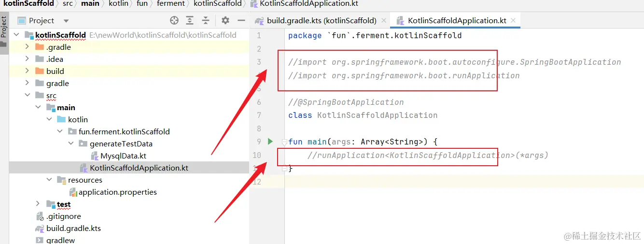This screenshot has height=244, width=644.
Task: Click the .idea folder icon
Action: tap(40, 59)
